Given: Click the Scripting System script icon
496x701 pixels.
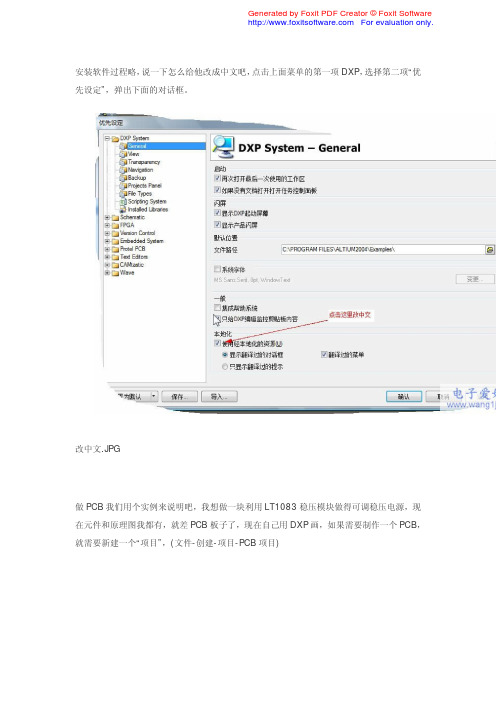Looking at the screenshot, I should point(123,202).
